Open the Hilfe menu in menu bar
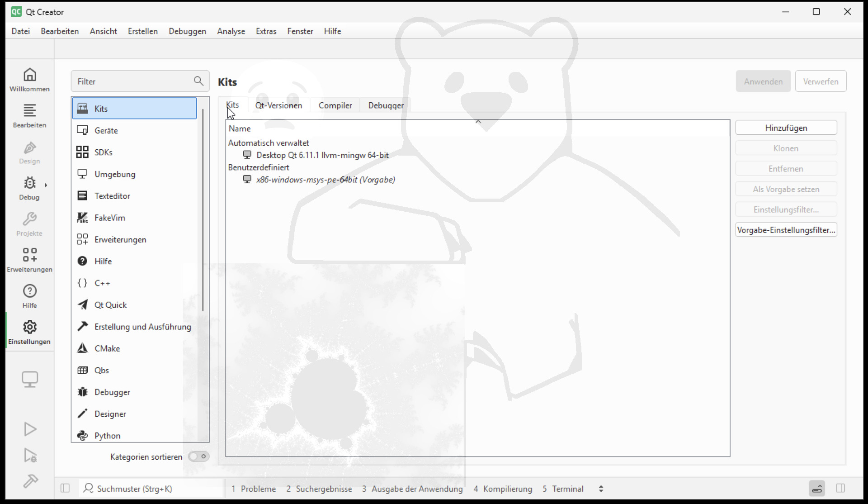 [332, 31]
